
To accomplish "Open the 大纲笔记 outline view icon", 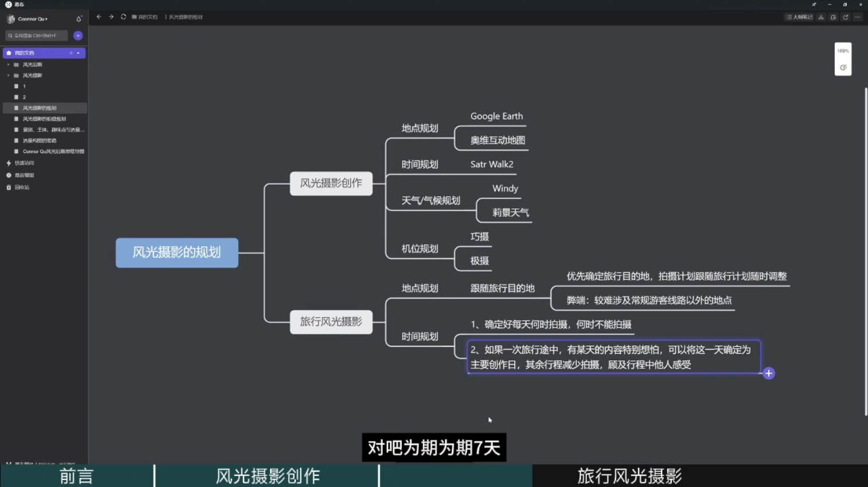I will click(x=799, y=17).
